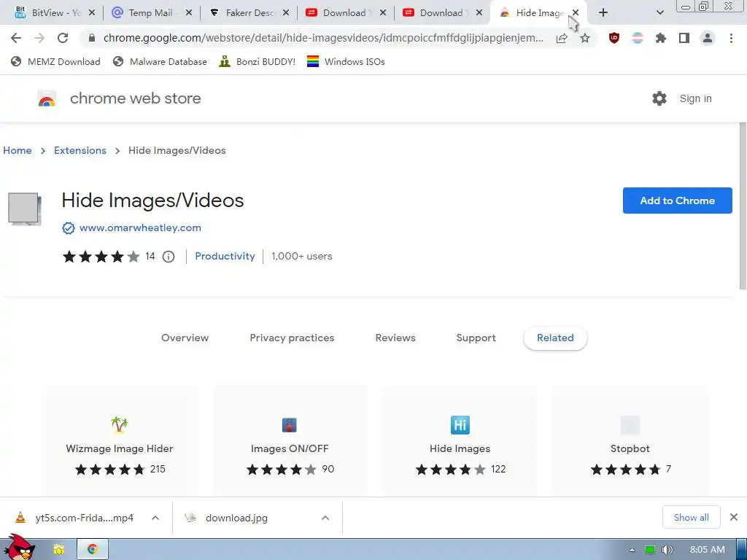Go back to the previous page
Image resolution: width=747 pixels, height=560 pixels.
pyautogui.click(x=16, y=38)
